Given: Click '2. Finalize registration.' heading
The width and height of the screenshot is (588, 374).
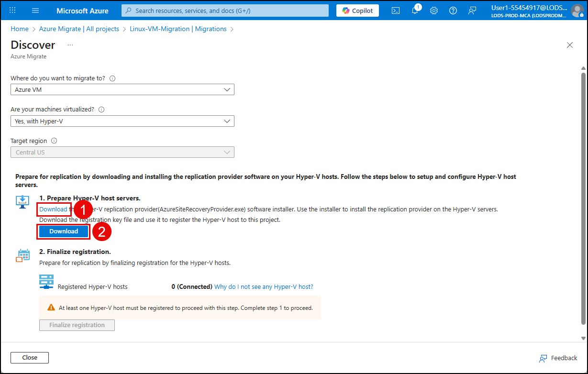Looking at the screenshot, I should (75, 252).
